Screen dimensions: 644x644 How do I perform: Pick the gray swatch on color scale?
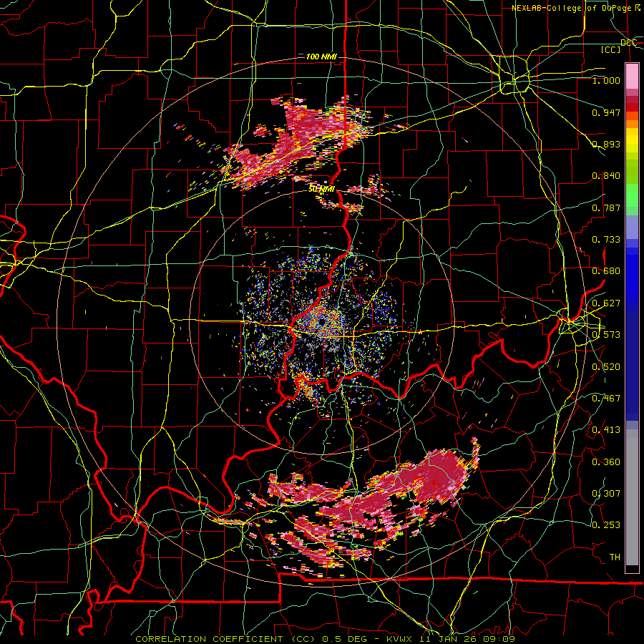pyautogui.click(x=632, y=497)
